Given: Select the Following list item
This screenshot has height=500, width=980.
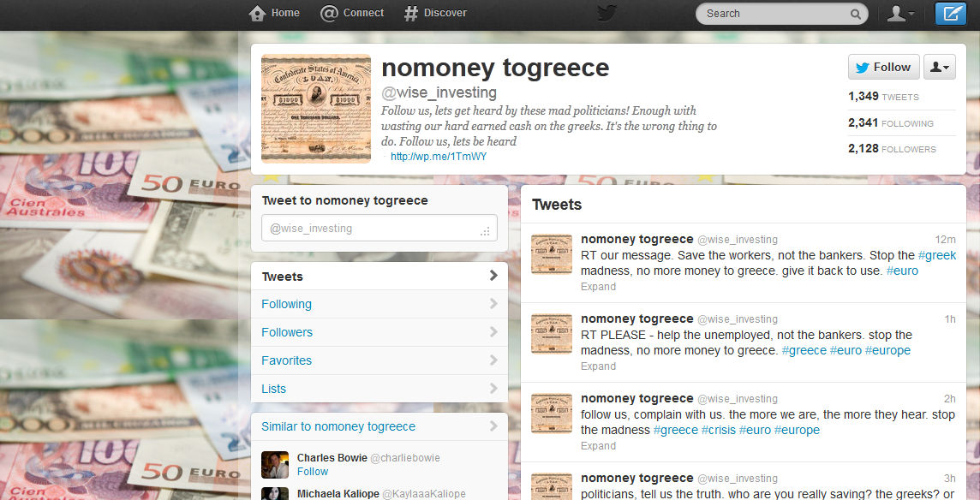Looking at the screenshot, I should tap(379, 304).
